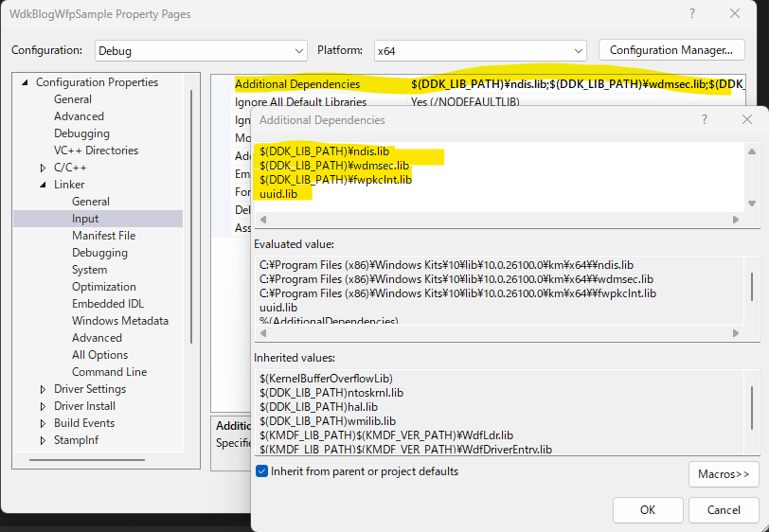Select the Command Line tree item
The height and width of the screenshot is (532, 769).
click(109, 372)
